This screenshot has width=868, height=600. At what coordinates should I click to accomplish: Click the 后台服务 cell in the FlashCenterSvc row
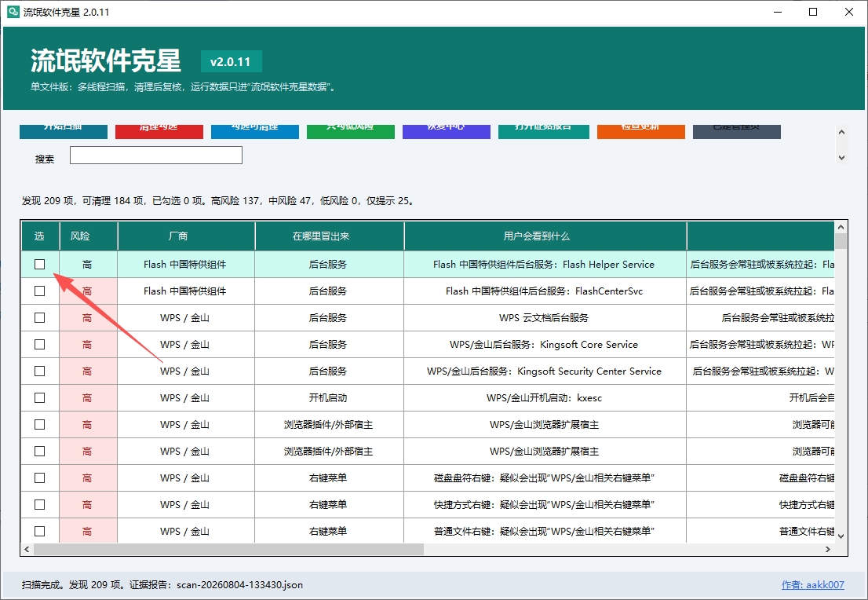(330, 291)
